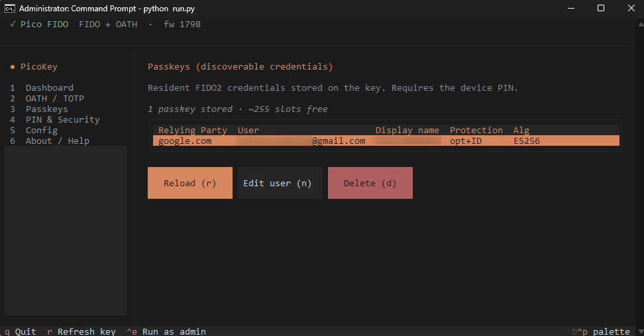Viewport: 644px width, 336px height.
Task: Click the Alg column header
Action: point(521,130)
